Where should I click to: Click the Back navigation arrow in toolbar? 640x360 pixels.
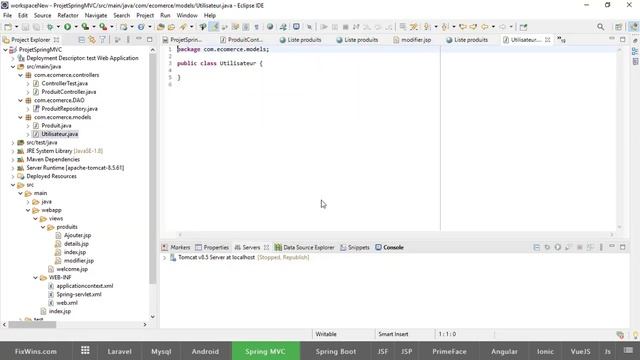484,27
